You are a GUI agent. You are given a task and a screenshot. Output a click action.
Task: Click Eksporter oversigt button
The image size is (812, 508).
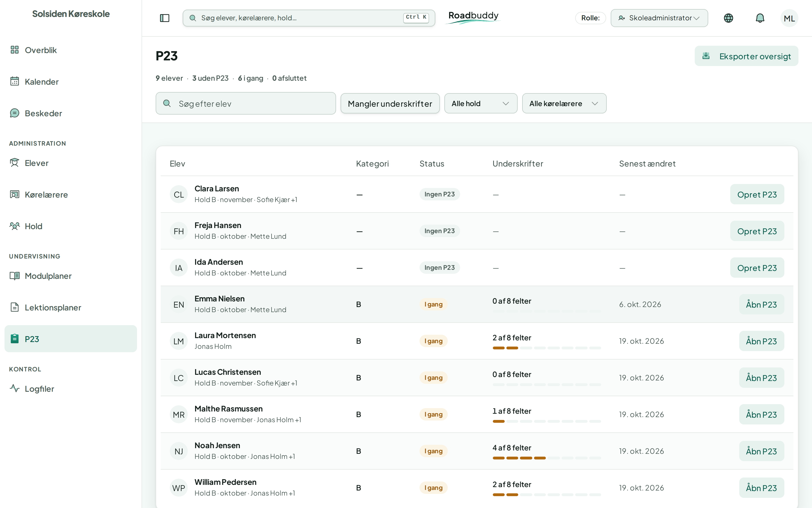(746, 56)
